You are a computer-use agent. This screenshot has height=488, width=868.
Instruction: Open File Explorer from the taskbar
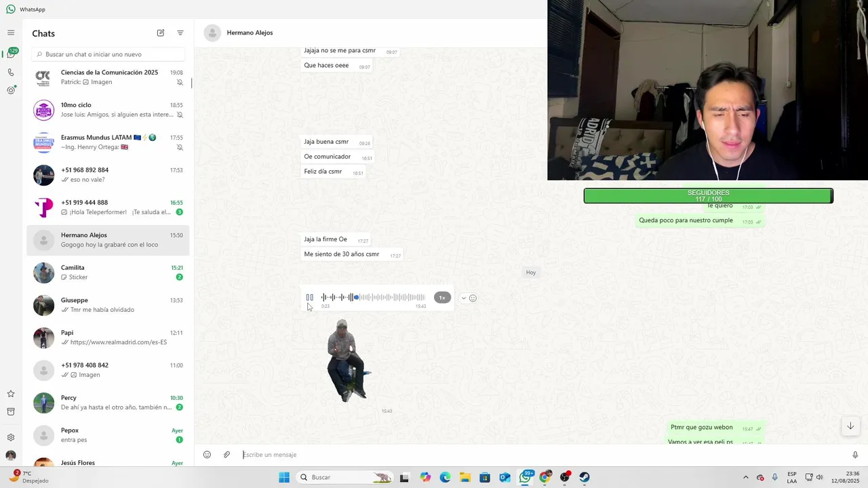[x=465, y=477]
